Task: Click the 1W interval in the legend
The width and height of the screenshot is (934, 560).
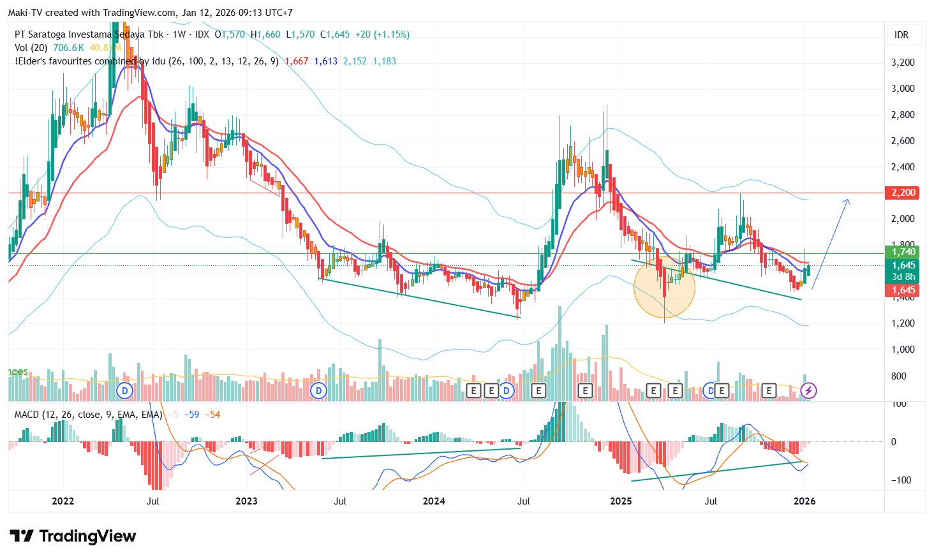Action: pyautogui.click(x=179, y=34)
